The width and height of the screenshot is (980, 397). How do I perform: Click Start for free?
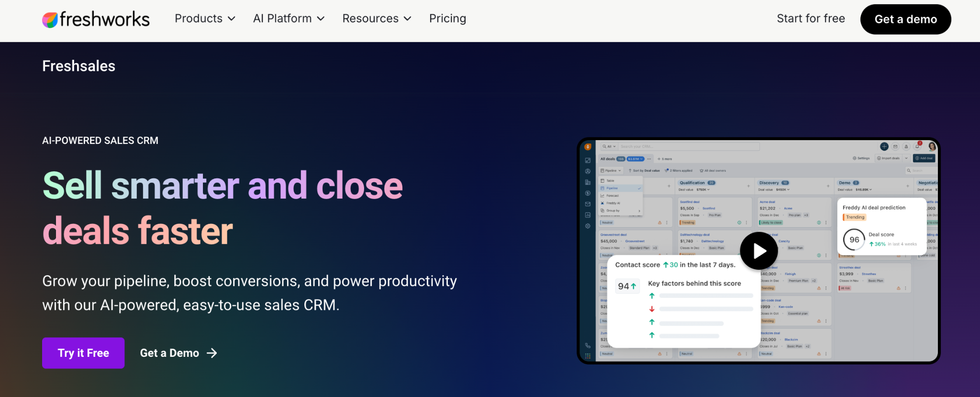click(x=811, y=19)
